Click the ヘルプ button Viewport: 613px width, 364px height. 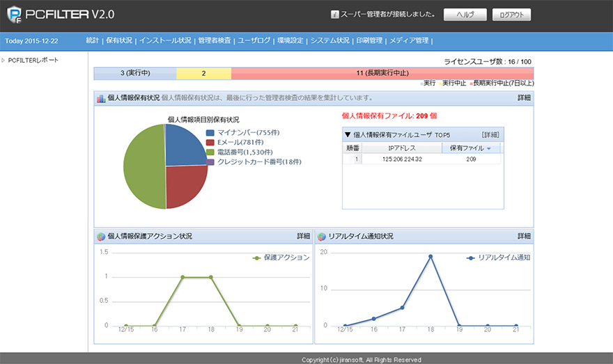(469, 15)
